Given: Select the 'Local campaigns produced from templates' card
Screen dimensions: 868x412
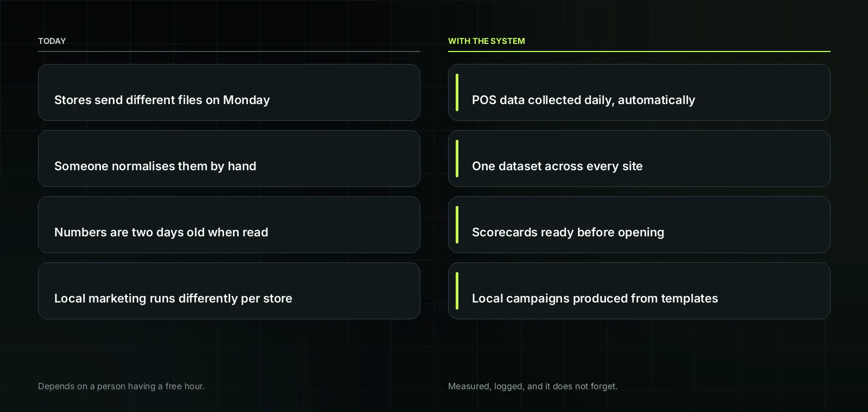Looking at the screenshot, I should pyautogui.click(x=639, y=291).
